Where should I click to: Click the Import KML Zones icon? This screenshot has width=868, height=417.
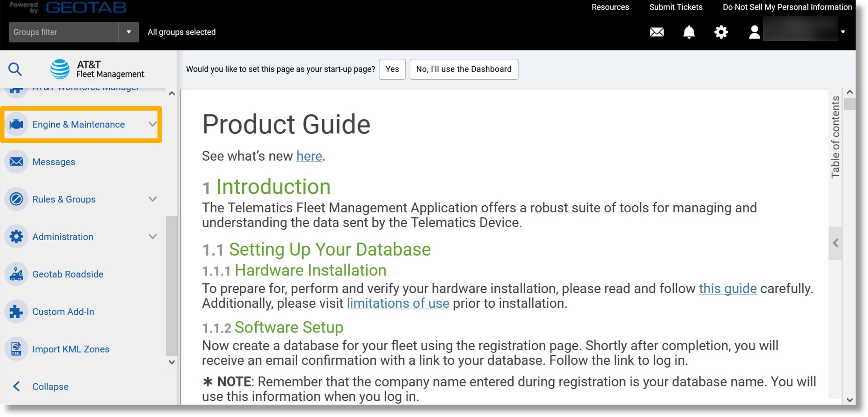click(x=16, y=348)
